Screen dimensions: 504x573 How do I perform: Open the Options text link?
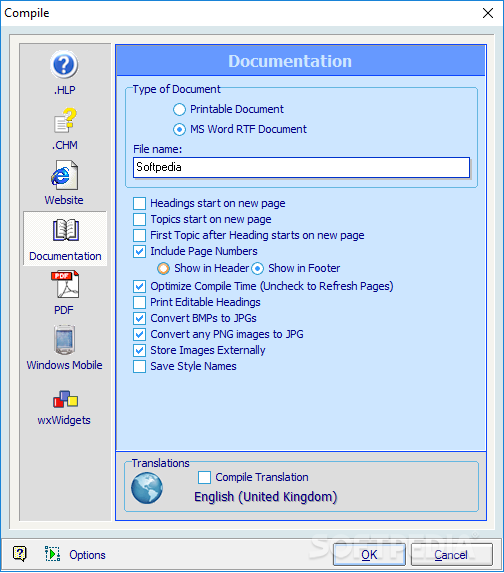87,555
